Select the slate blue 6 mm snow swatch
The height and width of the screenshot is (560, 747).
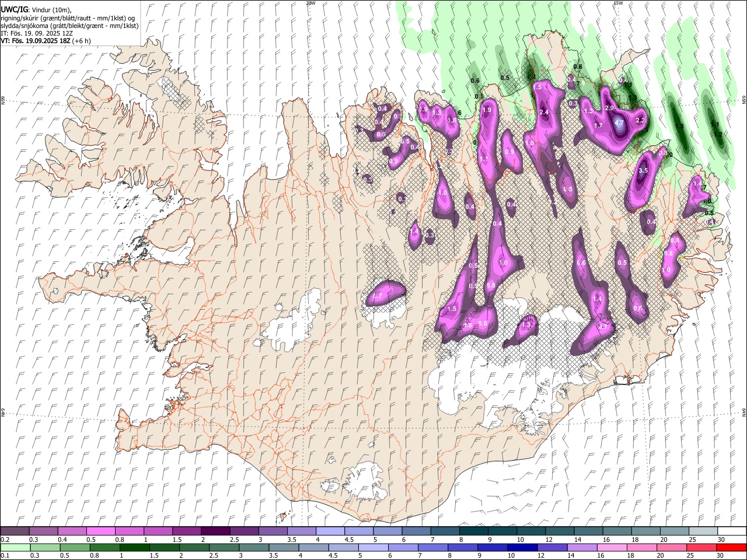click(417, 531)
